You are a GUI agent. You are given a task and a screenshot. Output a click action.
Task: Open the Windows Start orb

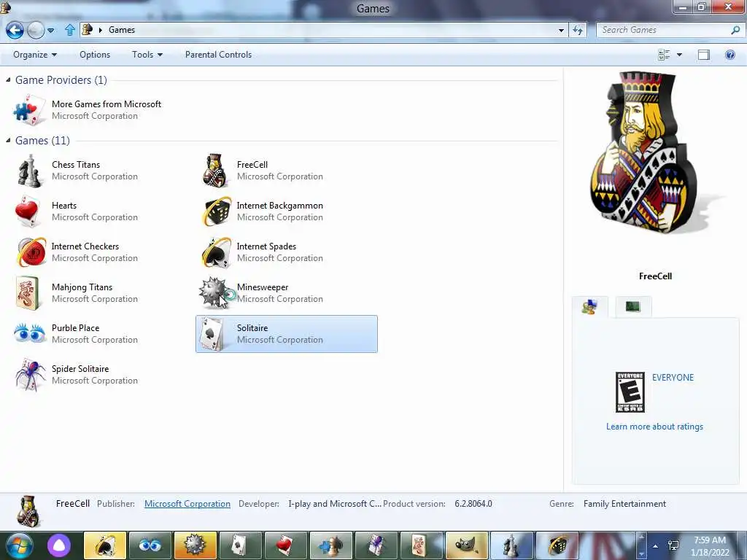pos(19,545)
